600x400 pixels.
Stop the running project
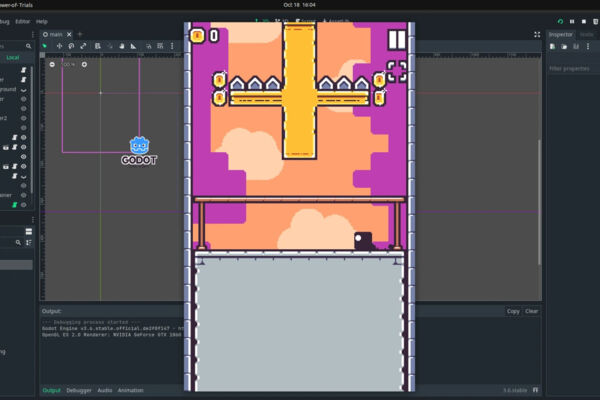tap(584, 22)
